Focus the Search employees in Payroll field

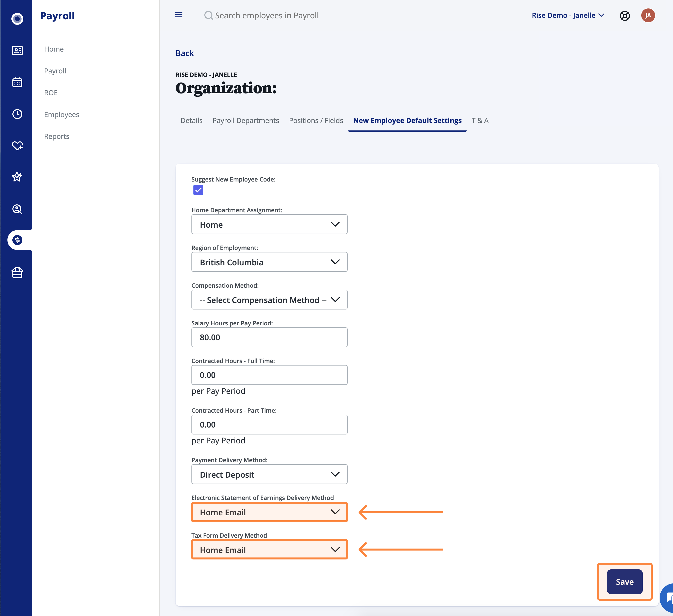point(267,15)
